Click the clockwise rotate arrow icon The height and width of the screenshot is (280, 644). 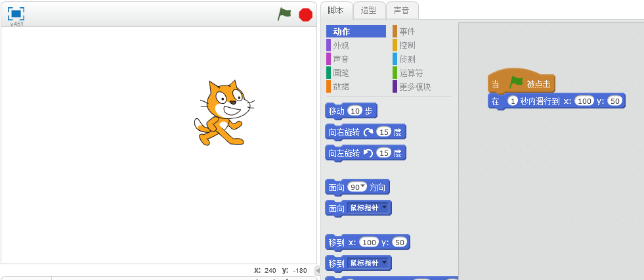[368, 132]
